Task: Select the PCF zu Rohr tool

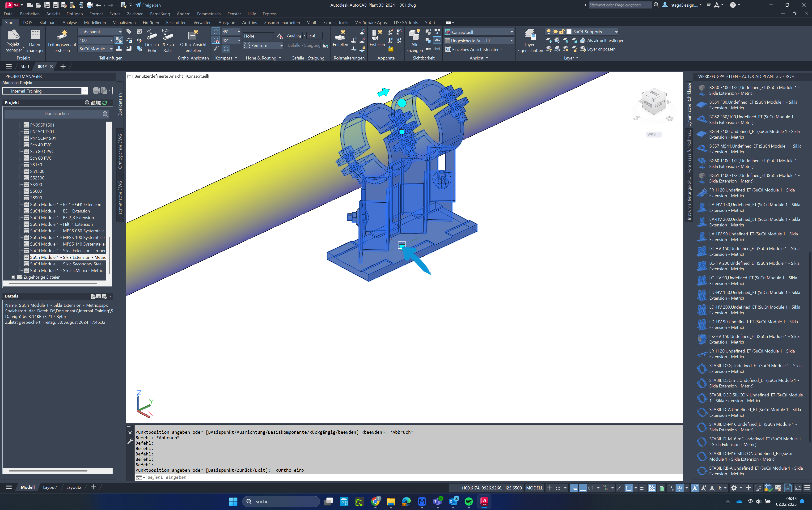Action: (x=168, y=40)
